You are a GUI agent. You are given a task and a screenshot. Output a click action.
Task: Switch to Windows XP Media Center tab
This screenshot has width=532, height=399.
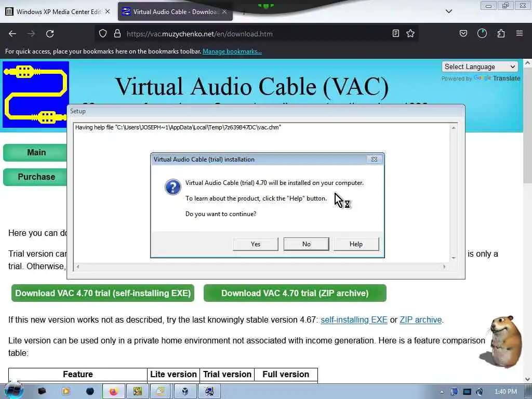click(x=58, y=11)
